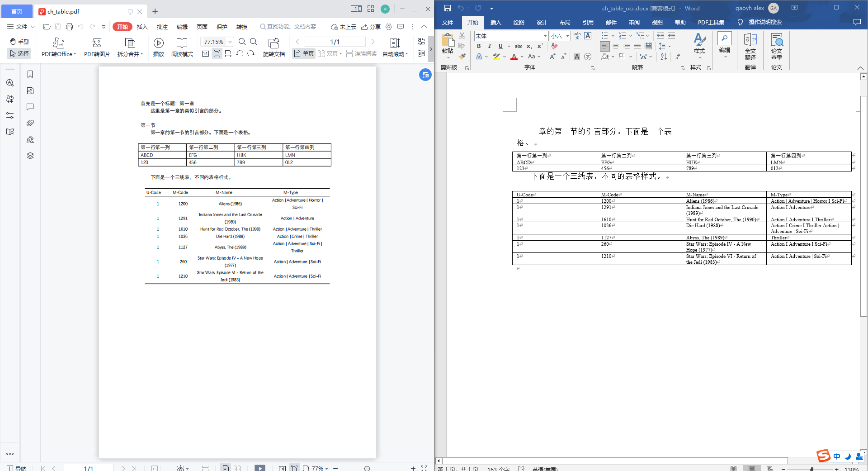Toggle bold formatting in Word

(x=478, y=46)
